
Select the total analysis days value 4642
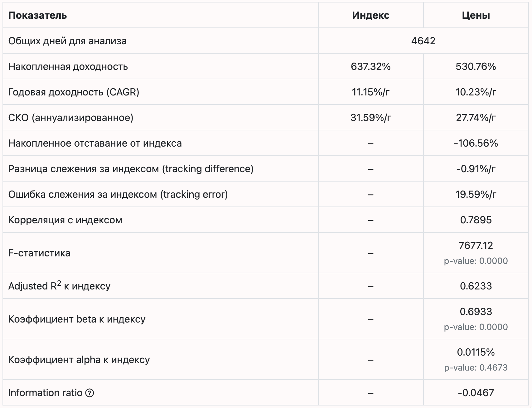[423, 41]
